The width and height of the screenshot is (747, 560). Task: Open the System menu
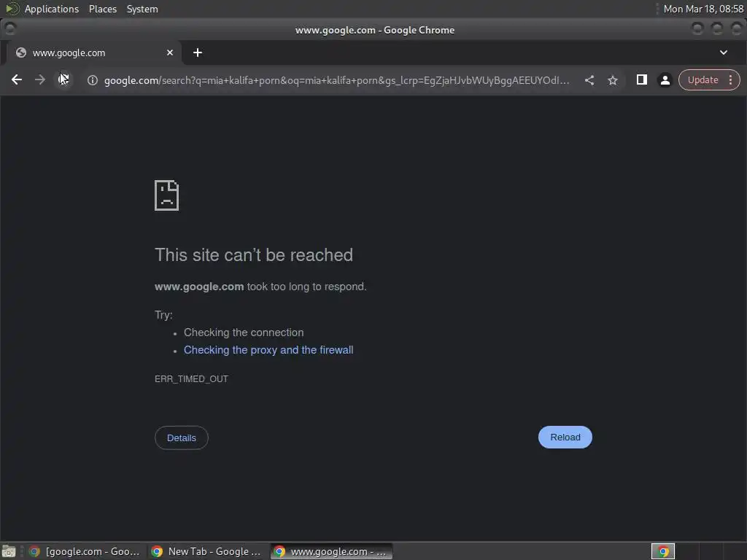pyautogui.click(x=142, y=9)
